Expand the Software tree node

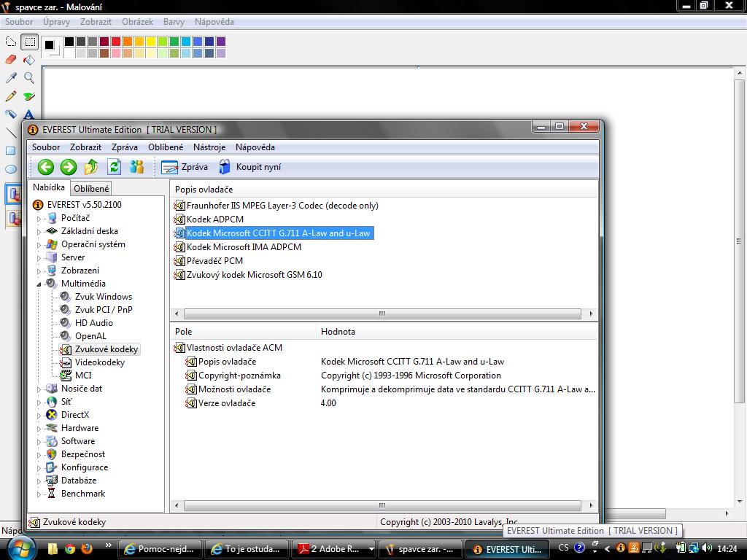pos(39,442)
